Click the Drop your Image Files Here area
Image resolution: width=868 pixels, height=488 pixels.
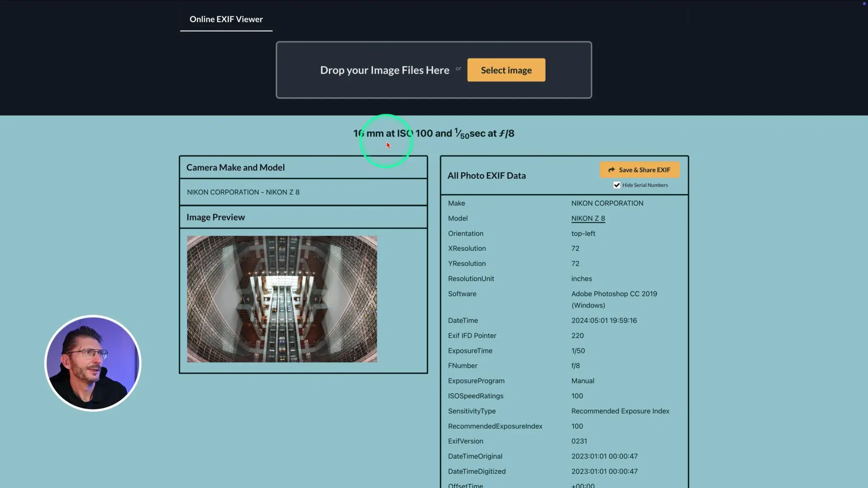pos(384,70)
